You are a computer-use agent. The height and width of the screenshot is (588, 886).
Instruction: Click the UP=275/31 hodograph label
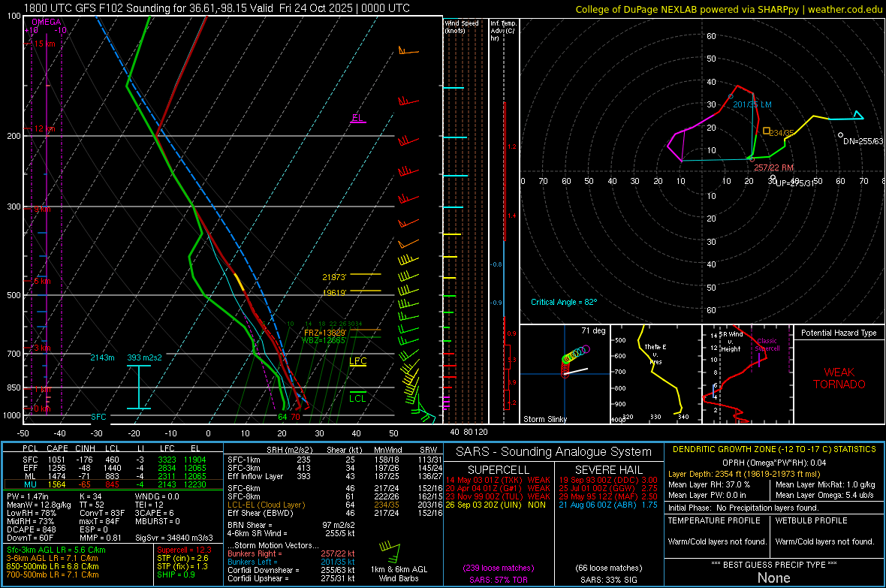click(795, 183)
